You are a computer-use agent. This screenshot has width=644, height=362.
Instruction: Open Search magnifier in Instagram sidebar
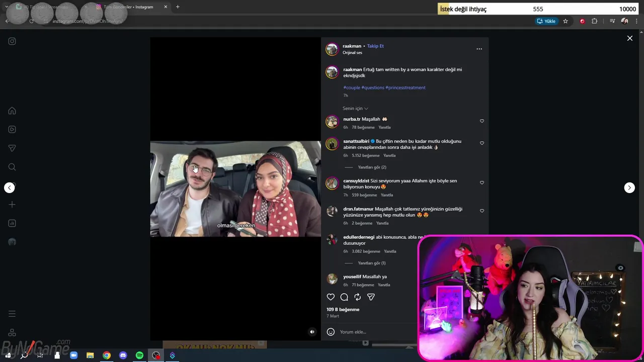[12, 167]
